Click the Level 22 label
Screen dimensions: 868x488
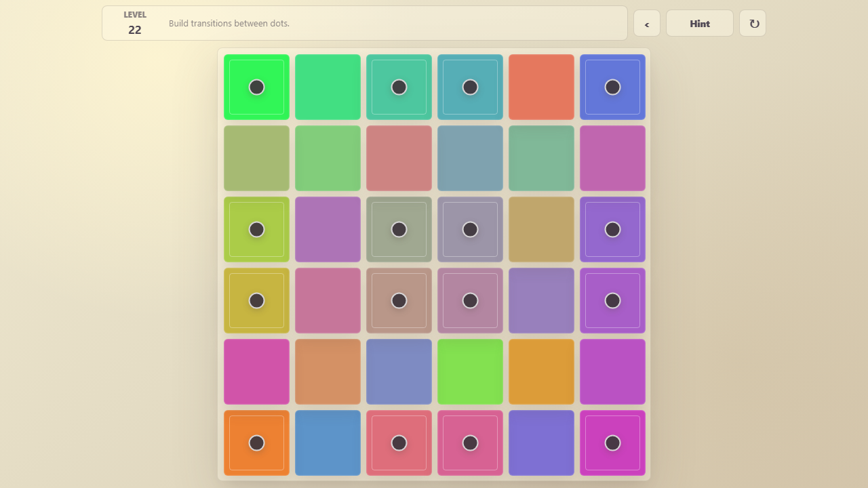coord(135,23)
